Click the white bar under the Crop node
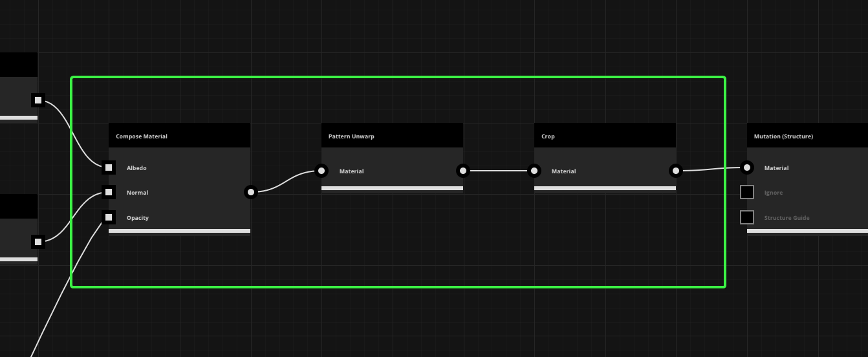 605,188
